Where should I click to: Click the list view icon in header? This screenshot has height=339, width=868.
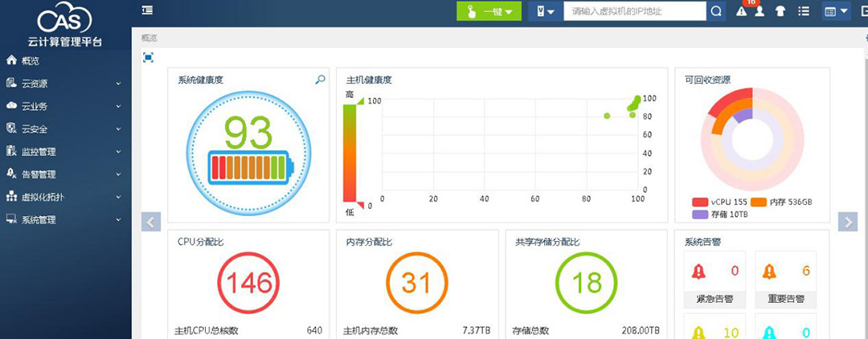(804, 11)
